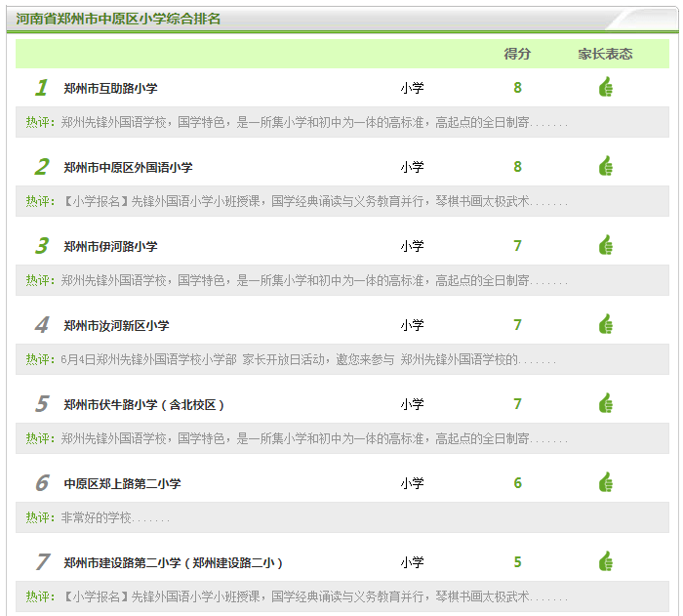Click score 7 of 郑州市汝河新区小学
Image resolution: width=683 pixels, height=616 pixels.
pos(517,325)
